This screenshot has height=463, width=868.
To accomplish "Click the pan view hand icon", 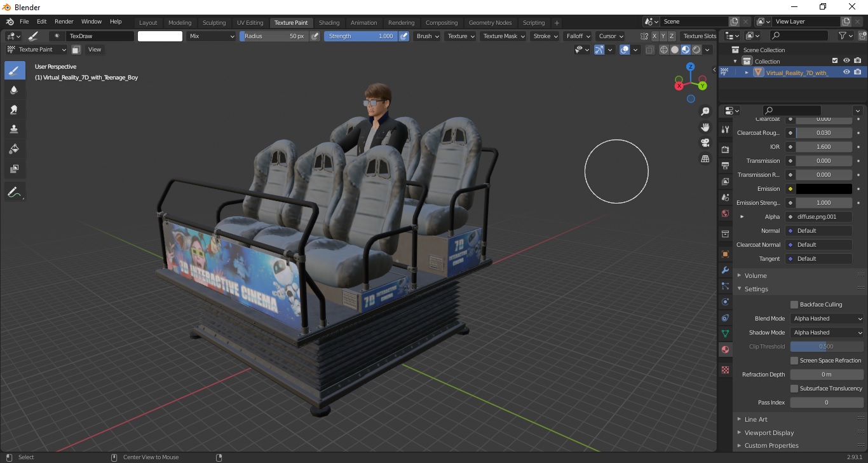I will [x=705, y=127].
